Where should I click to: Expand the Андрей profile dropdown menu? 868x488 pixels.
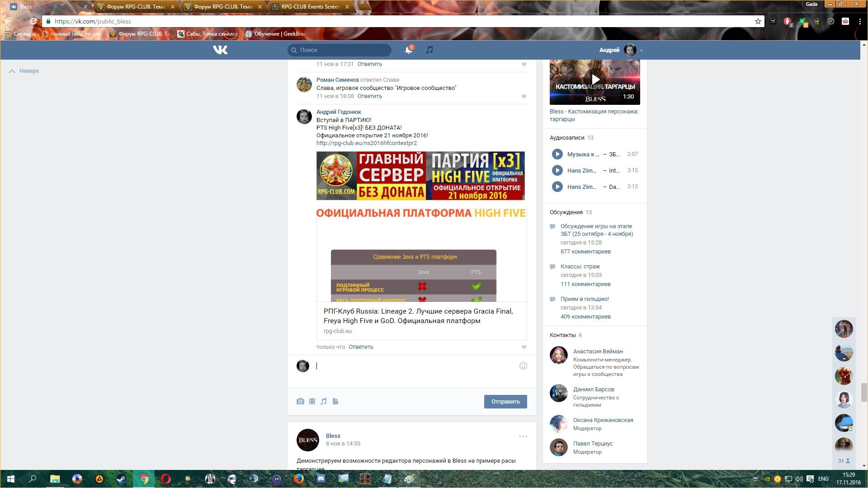(x=642, y=50)
